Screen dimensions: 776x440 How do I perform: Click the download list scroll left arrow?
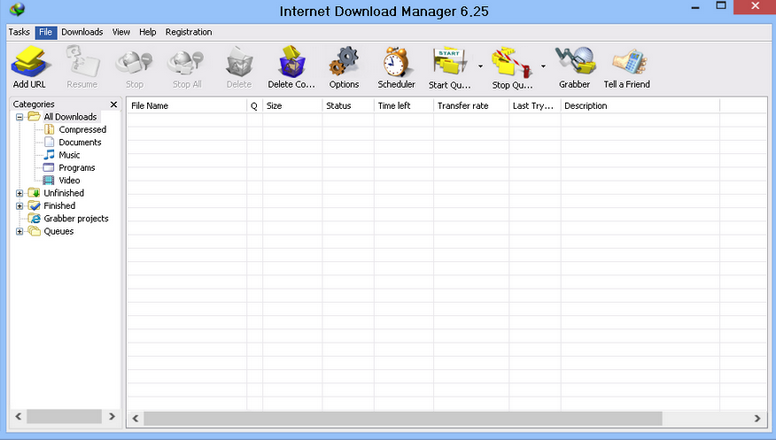(x=135, y=418)
